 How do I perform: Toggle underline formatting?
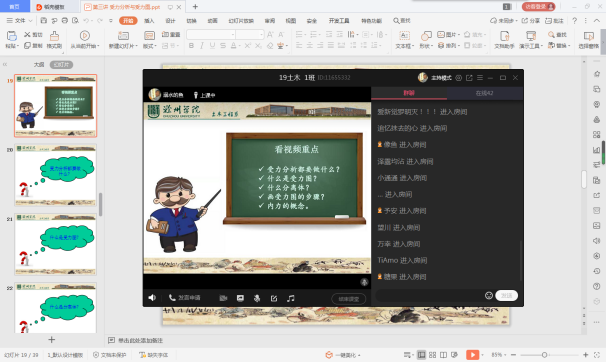[212, 46]
